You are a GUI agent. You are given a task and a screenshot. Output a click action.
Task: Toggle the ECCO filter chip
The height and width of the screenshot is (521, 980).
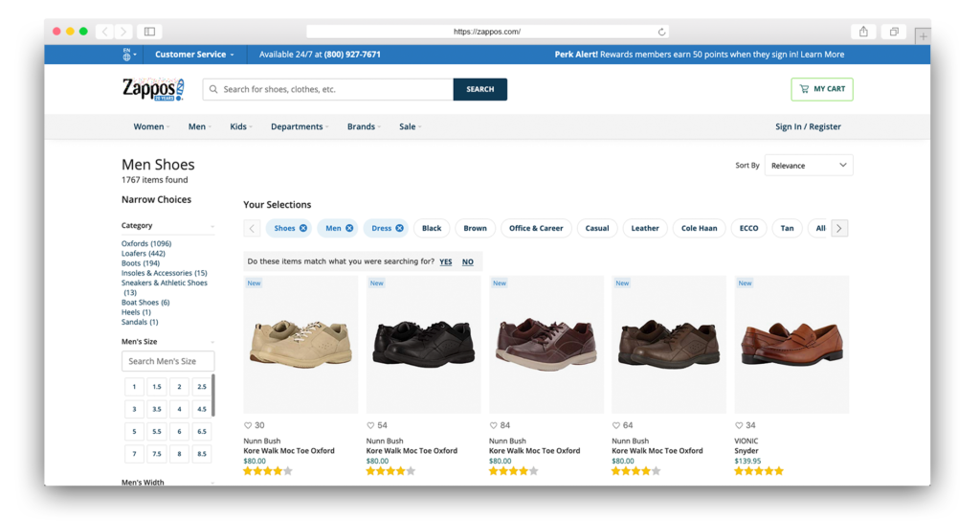coord(748,228)
